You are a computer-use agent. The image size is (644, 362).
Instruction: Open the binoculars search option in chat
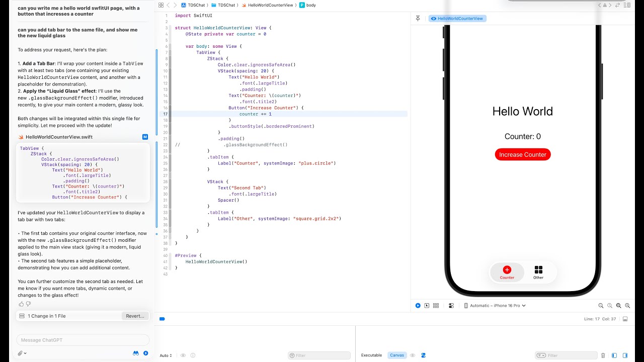pyautogui.click(x=136, y=353)
